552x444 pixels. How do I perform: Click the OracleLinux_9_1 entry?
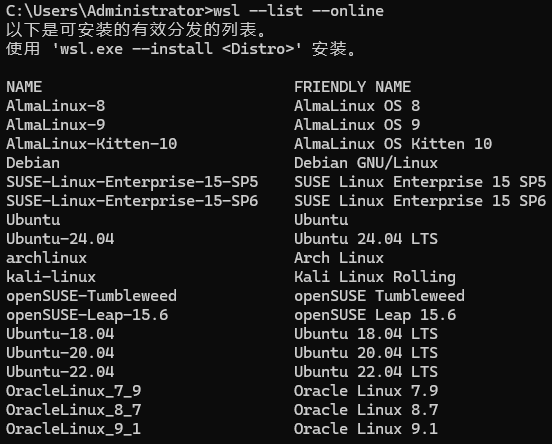(x=74, y=429)
